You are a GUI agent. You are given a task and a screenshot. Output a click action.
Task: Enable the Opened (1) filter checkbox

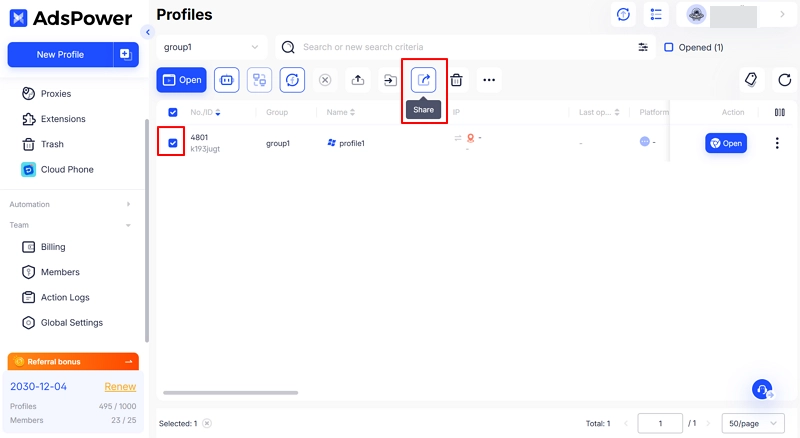tap(668, 47)
